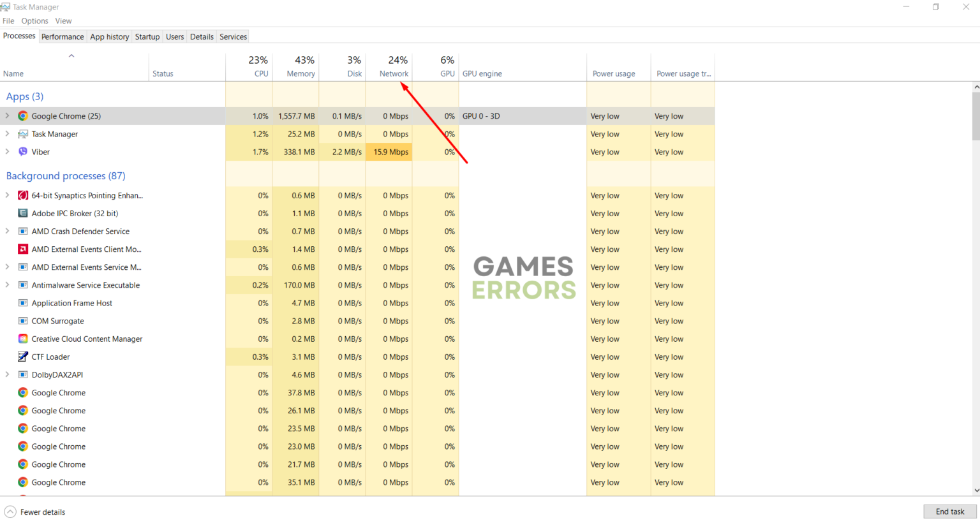Expand the Viber process group
The image size is (980, 523).
pos(8,152)
